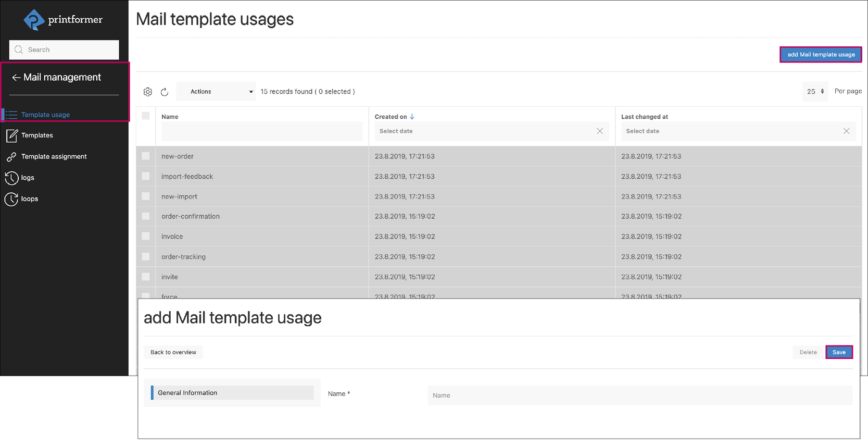The width and height of the screenshot is (868, 447).
Task: Click Back to overview
Action: (173, 352)
